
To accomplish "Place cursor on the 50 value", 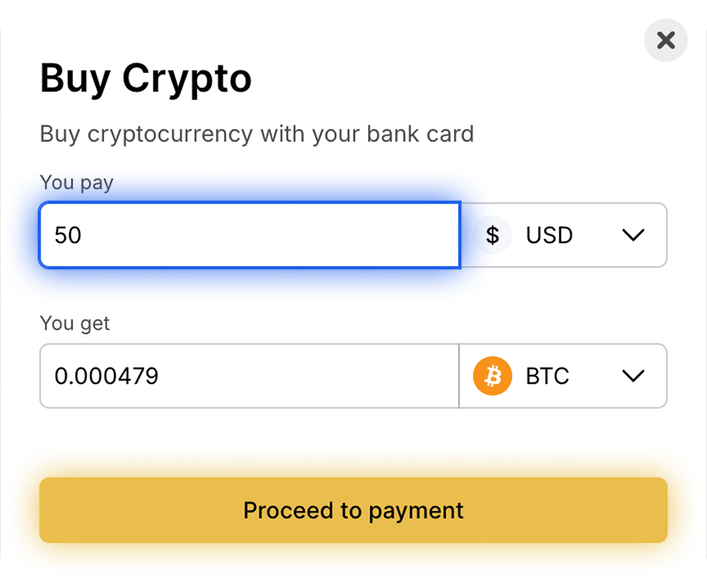I will [68, 235].
